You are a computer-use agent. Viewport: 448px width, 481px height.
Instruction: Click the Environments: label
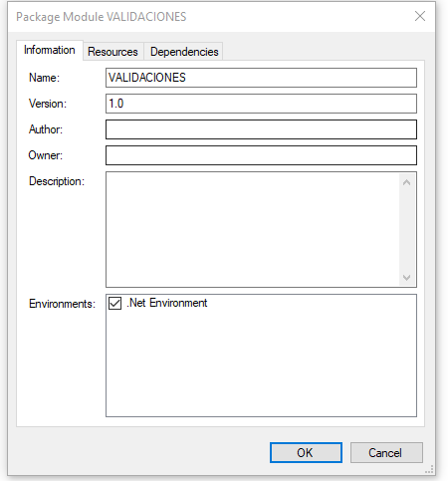tap(62, 304)
